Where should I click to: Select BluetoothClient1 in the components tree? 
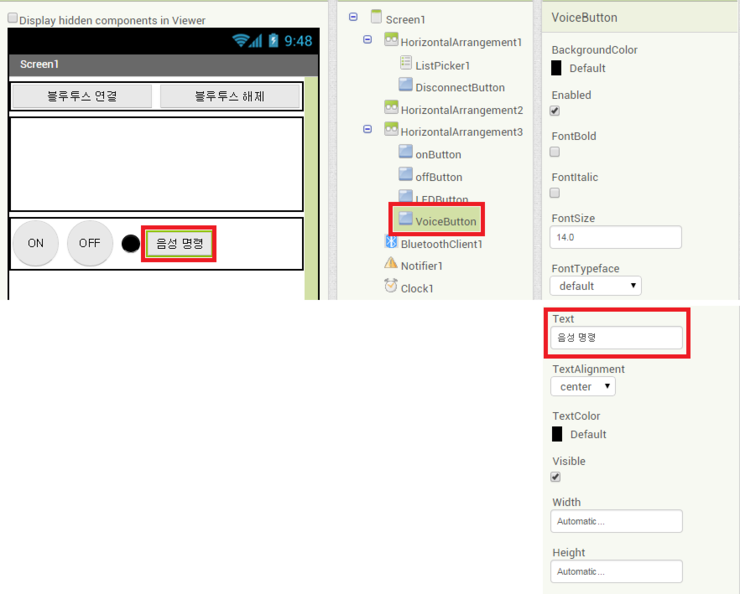pos(442,244)
